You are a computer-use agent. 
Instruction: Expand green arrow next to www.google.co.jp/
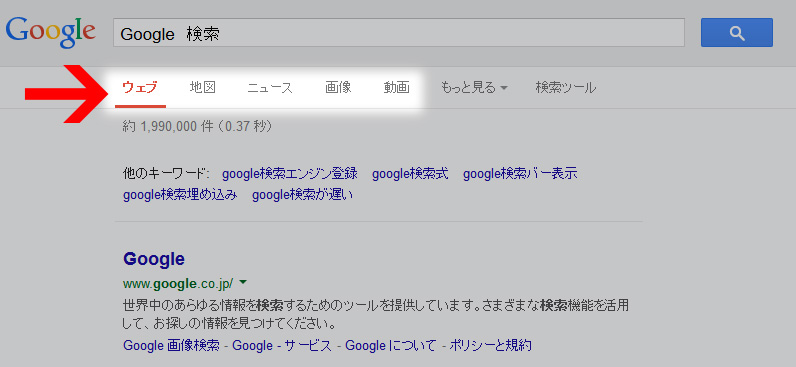(x=243, y=281)
